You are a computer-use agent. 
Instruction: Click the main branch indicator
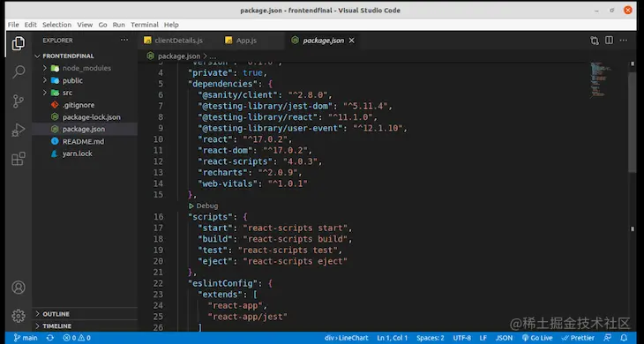[26, 338]
